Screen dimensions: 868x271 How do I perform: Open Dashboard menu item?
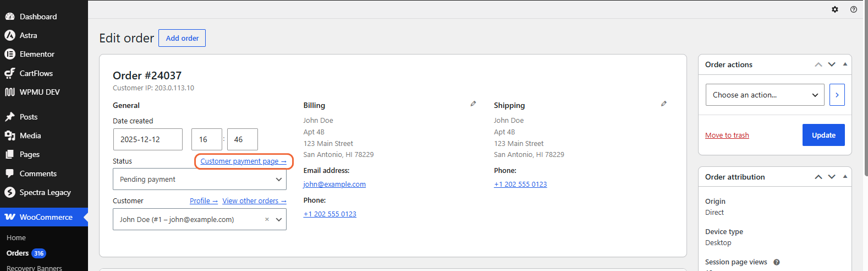[44, 17]
